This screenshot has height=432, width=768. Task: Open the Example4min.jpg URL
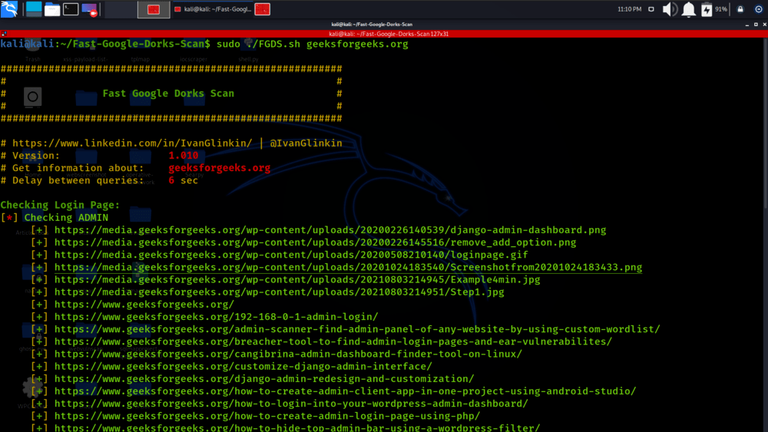(x=297, y=280)
